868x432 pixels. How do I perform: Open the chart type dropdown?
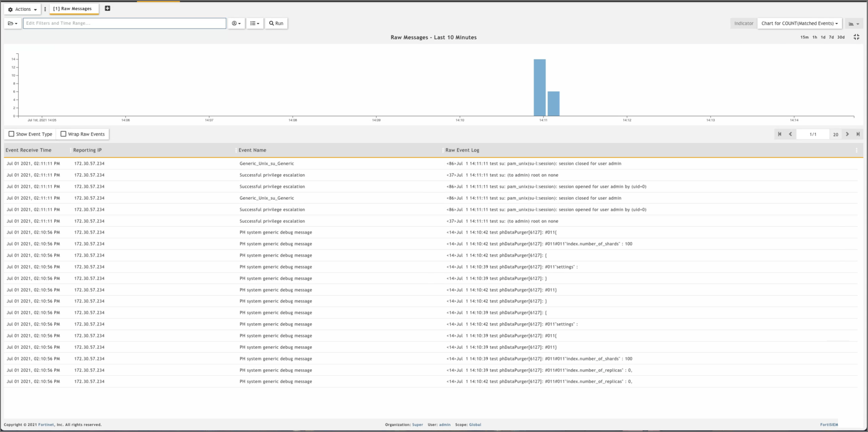[854, 23]
